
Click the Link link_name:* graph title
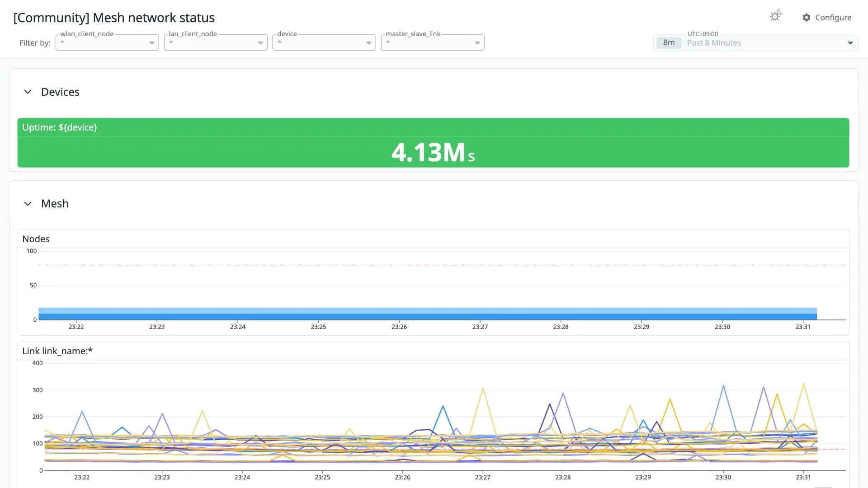click(57, 351)
